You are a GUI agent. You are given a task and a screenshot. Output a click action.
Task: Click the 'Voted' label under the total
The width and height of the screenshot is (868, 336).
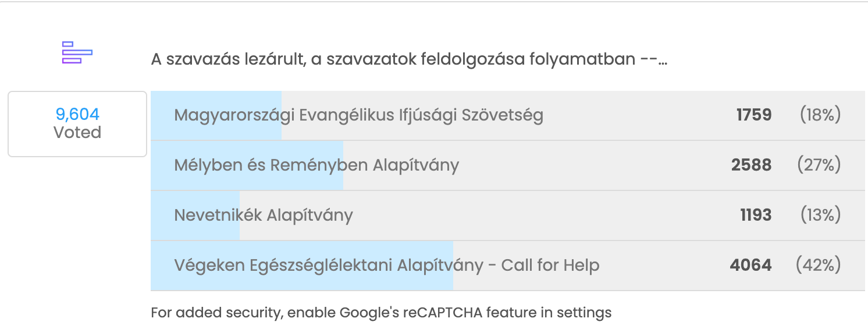point(77,133)
